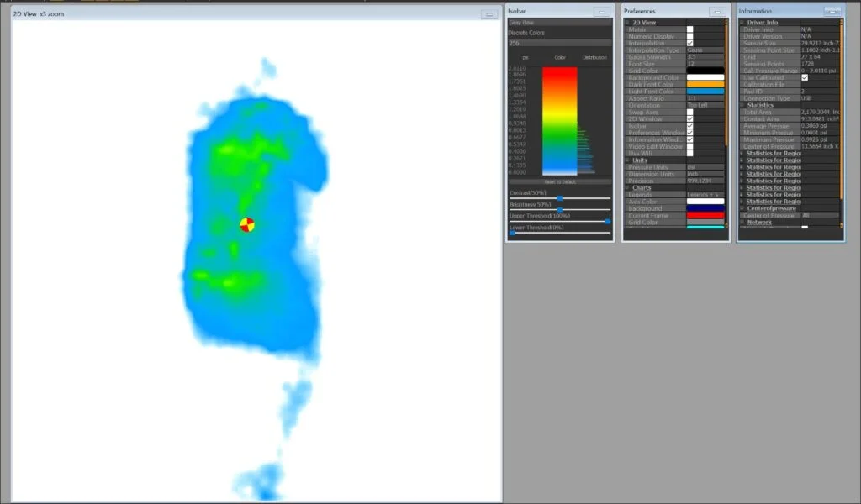Open the Orientation dropdown set to Top Left
Screen dimensions: 861x504
pyautogui.click(x=705, y=105)
